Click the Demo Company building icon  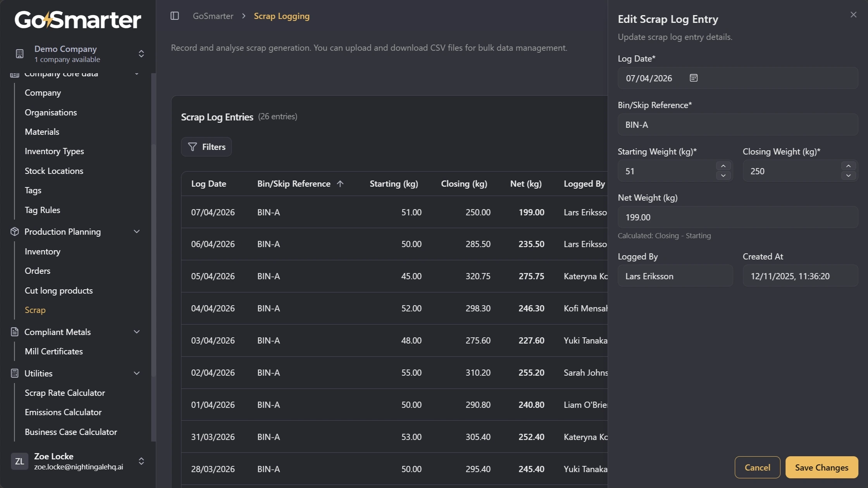pyautogui.click(x=20, y=53)
